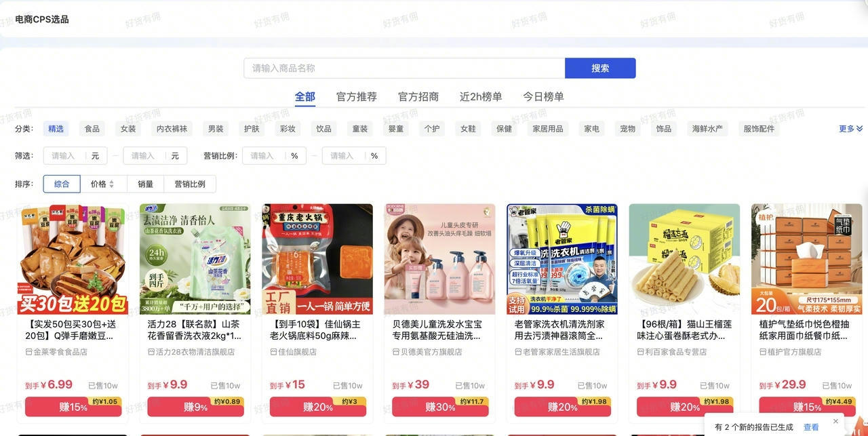
Task: Click the blue 搜索 button
Action: [600, 68]
